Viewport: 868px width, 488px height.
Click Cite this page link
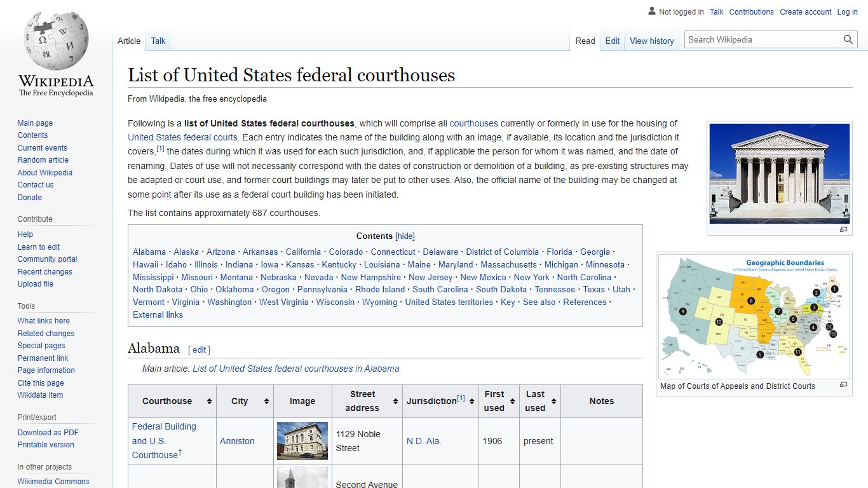(41, 383)
